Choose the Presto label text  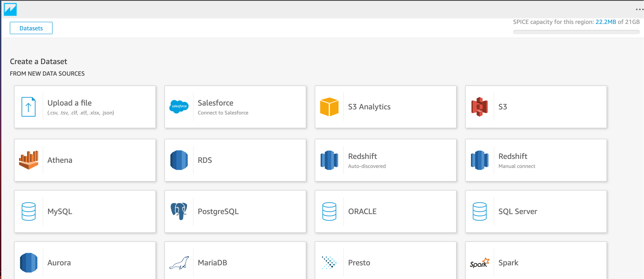(x=359, y=263)
